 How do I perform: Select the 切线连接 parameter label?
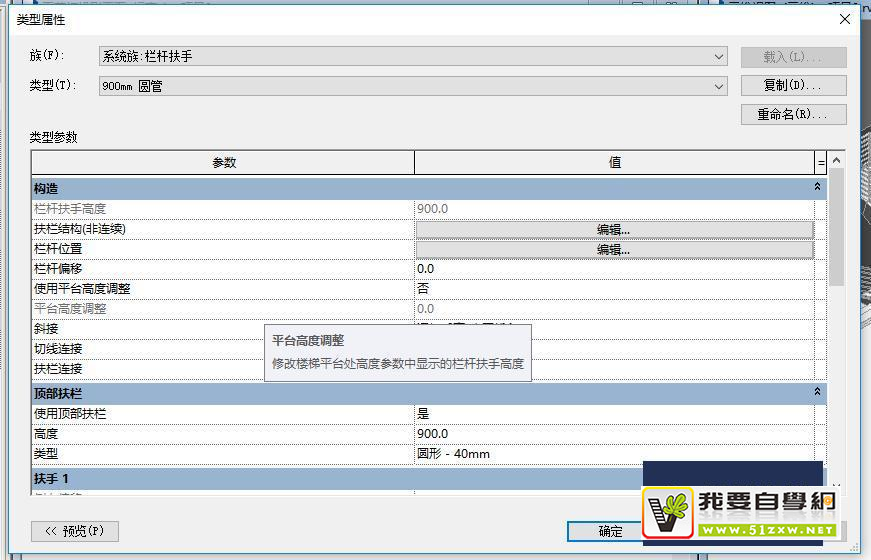(58, 349)
